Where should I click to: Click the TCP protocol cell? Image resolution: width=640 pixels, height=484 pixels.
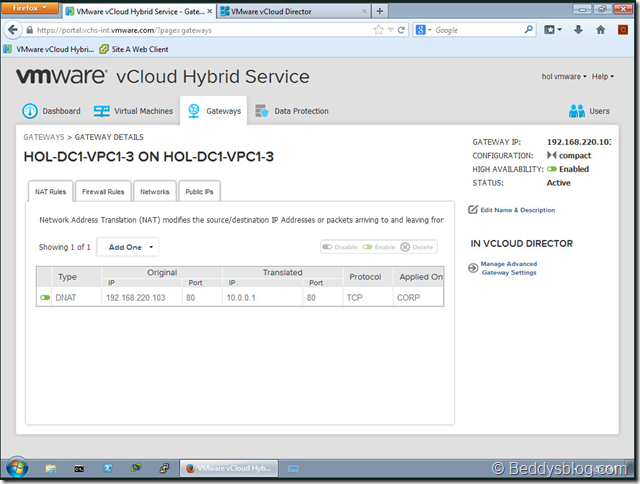pyautogui.click(x=368, y=298)
